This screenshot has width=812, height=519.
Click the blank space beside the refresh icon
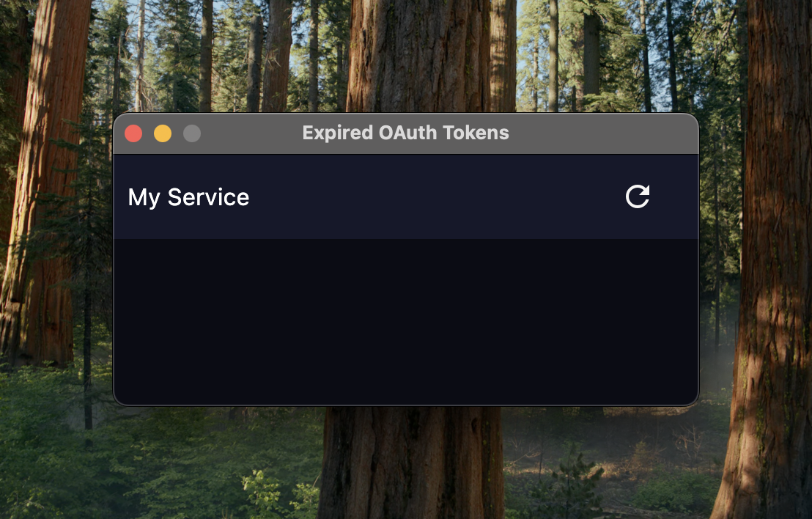[674, 197]
